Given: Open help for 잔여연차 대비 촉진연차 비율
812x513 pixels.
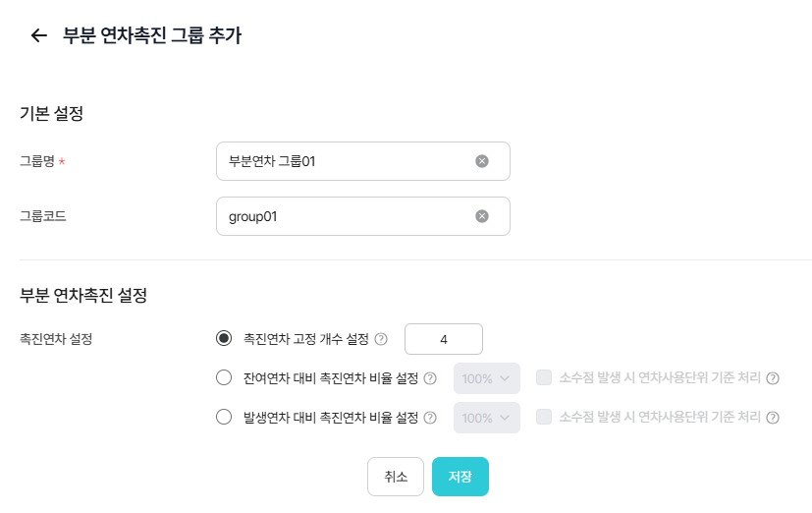Looking at the screenshot, I should pos(430,378).
